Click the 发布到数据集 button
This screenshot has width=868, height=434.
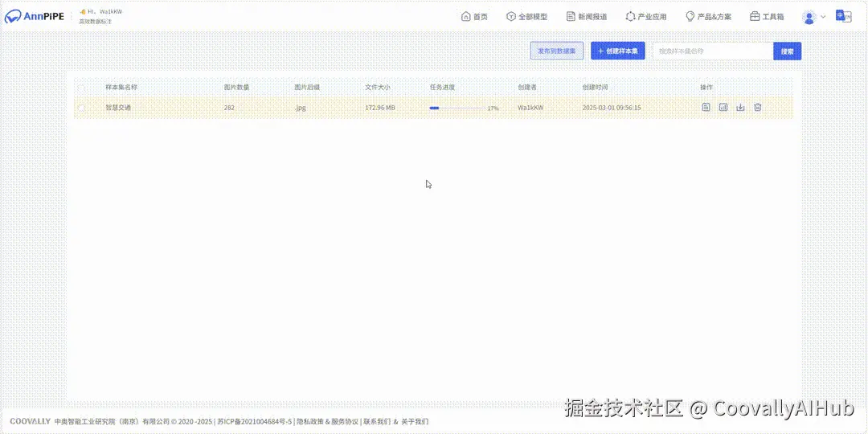(x=557, y=51)
